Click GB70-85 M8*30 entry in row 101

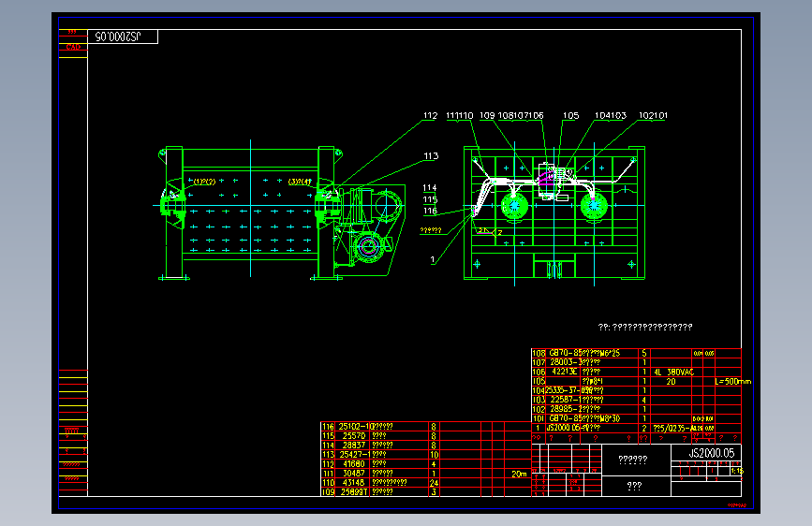[584, 418]
